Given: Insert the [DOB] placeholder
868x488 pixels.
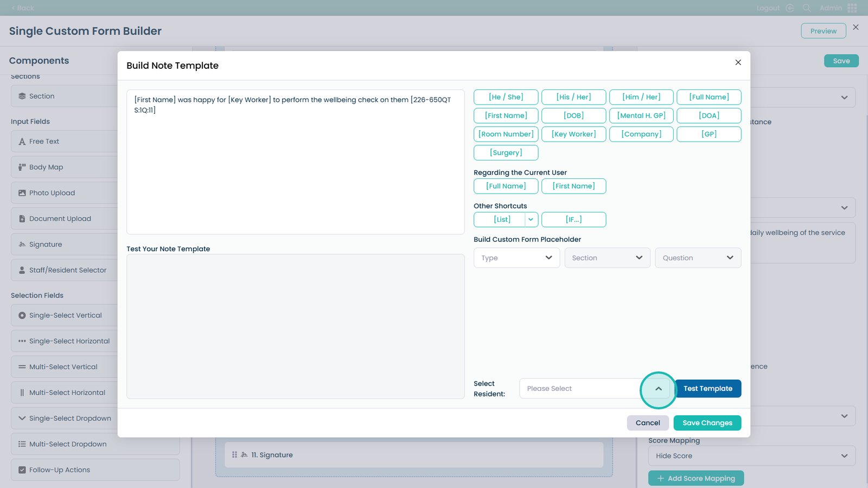Looking at the screenshot, I should tap(574, 115).
